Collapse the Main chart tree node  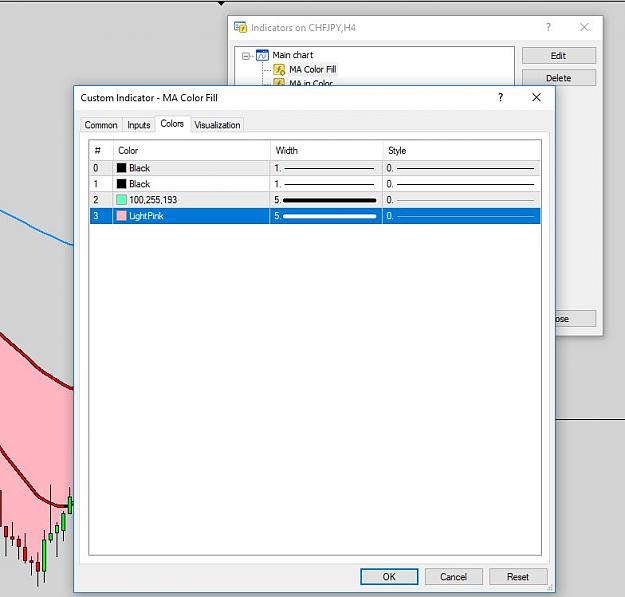[x=246, y=56]
